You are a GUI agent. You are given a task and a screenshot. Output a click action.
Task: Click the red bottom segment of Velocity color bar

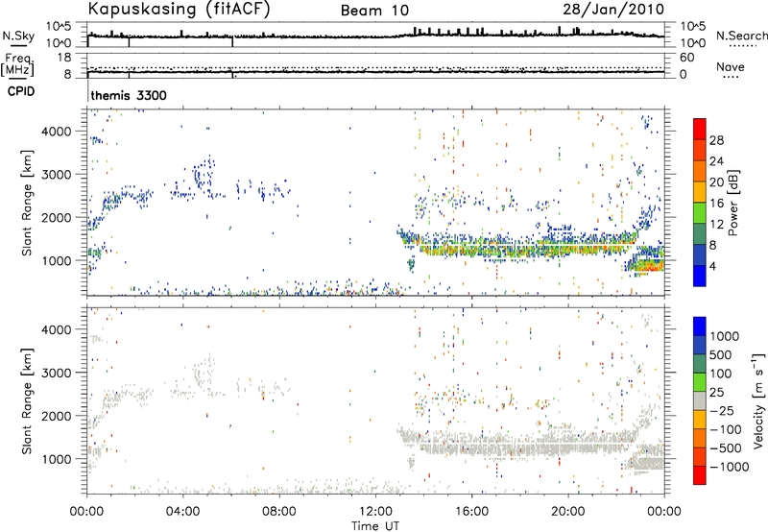click(700, 475)
